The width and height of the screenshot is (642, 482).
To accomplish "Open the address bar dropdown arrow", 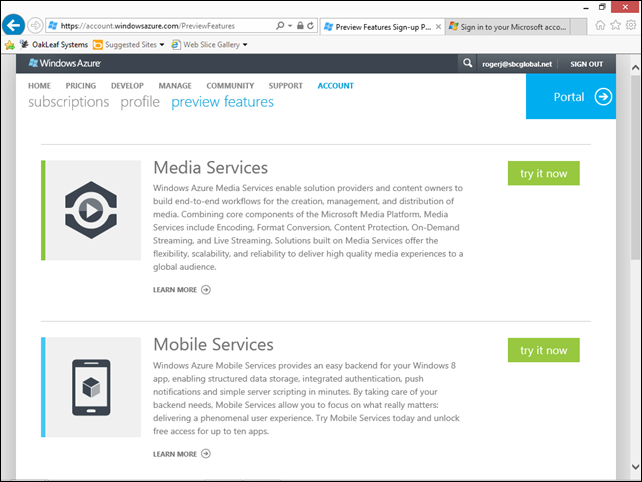I will tap(290, 26).
